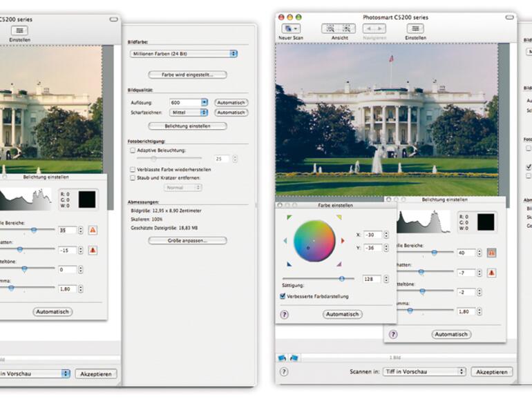Open the Tiff in Vorschau dropdown
Image resolution: width=532 pixels, height=399 pixels.
pyautogui.click(x=423, y=371)
